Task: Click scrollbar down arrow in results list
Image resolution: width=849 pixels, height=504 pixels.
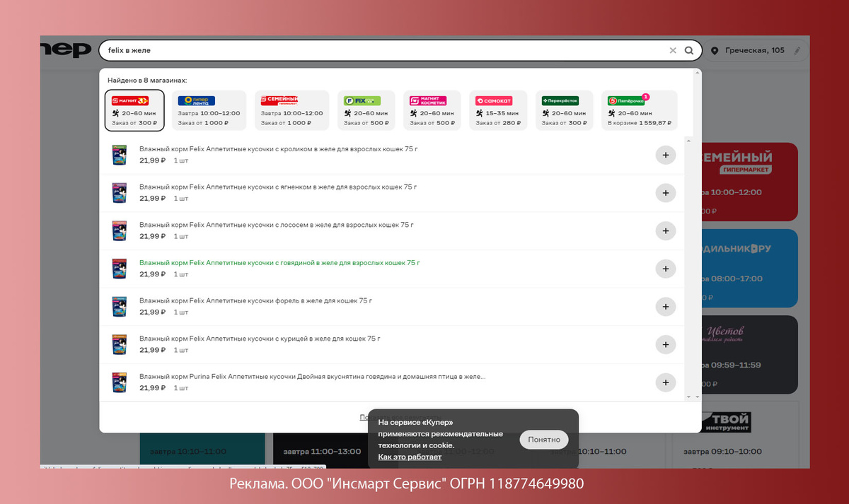Action: pos(688,397)
